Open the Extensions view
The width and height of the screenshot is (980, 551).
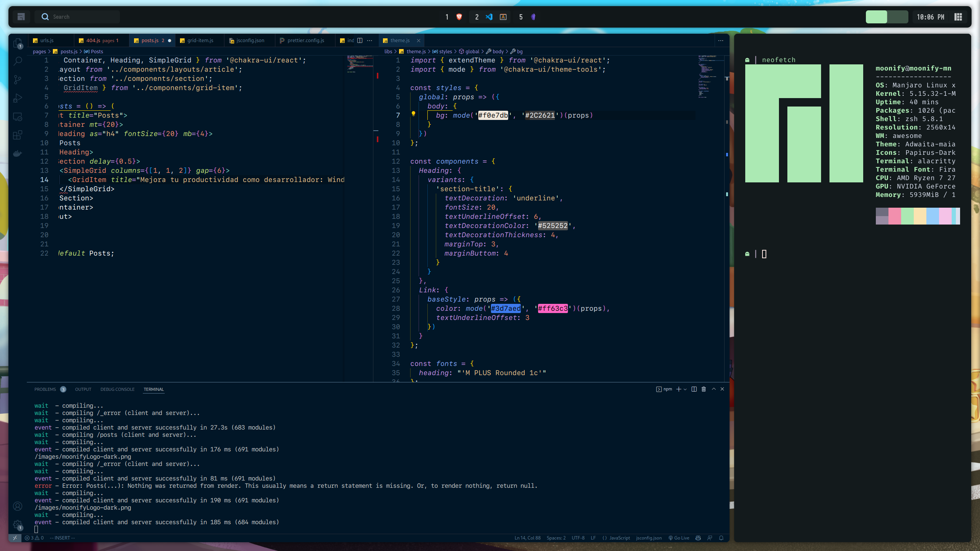pyautogui.click(x=18, y=135)
